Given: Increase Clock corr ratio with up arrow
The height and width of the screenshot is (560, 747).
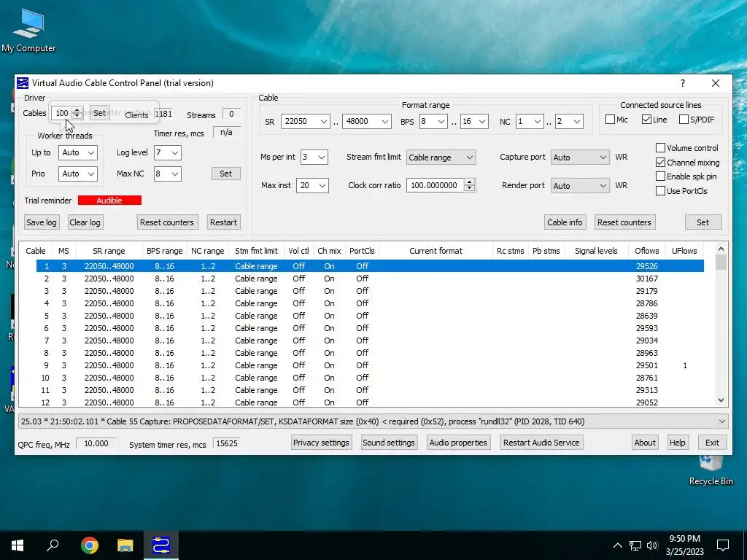Looking at the screenshot, I should tap(470, 182).
